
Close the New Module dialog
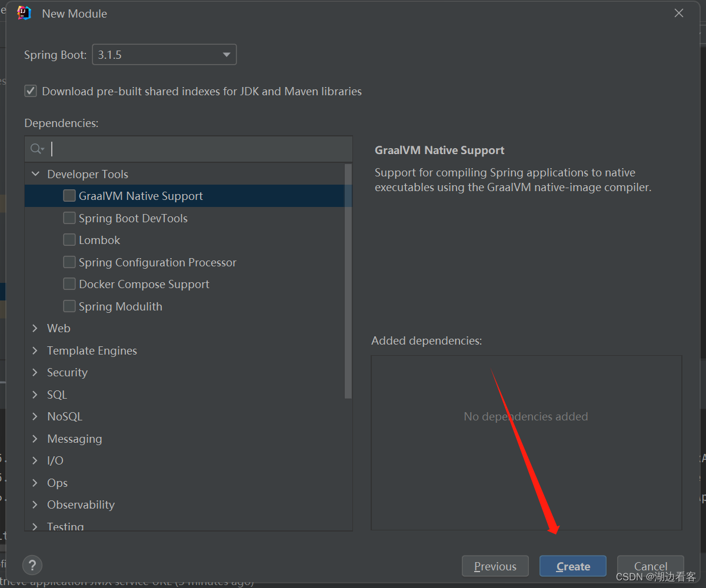tap(678, 13)
